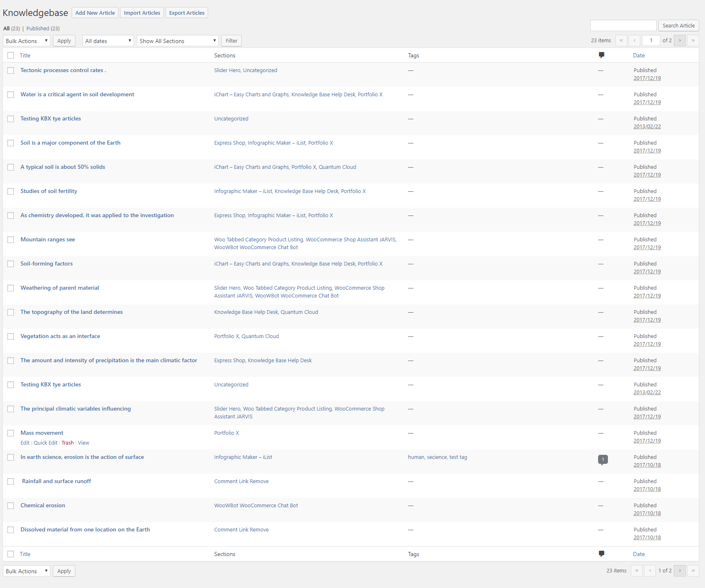Switch to the Published (23) view
The image size is (705, 588).
(x=43, y=28)
